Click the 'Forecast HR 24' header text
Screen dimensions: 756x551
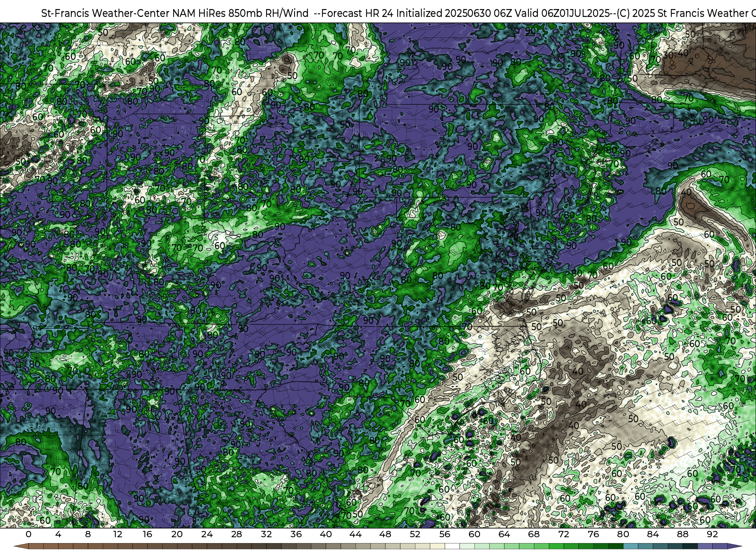[x=357, y=13]
